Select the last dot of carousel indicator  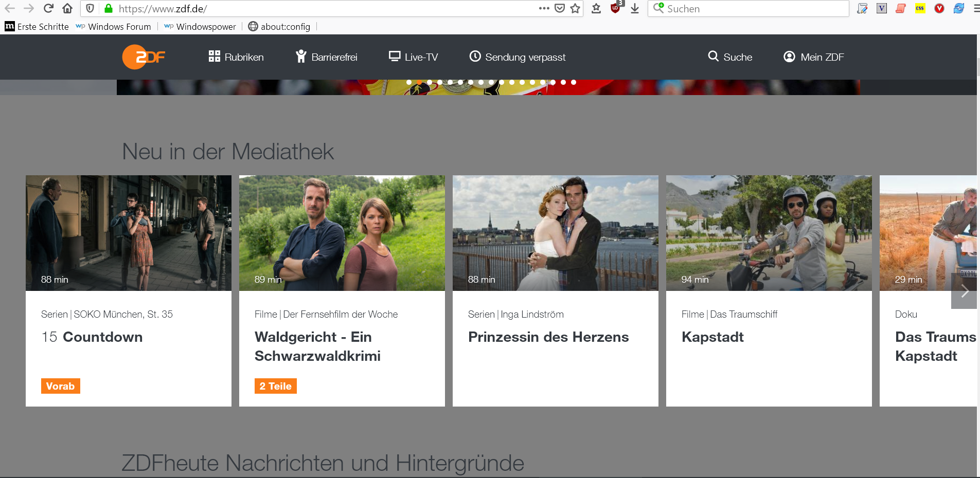pyautogui.click(x=574, y=82)
